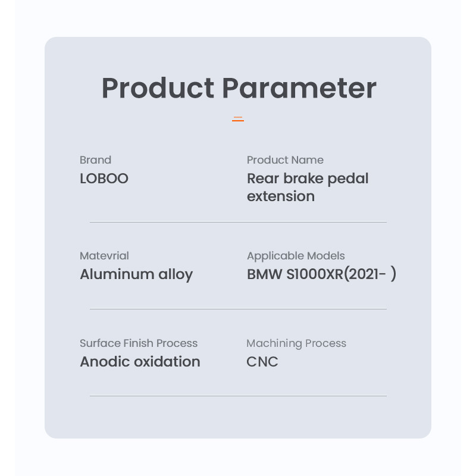Viewport: 476px width, 476px height.
Task: Click the CNC value text
Action: [x=262, y=362]
